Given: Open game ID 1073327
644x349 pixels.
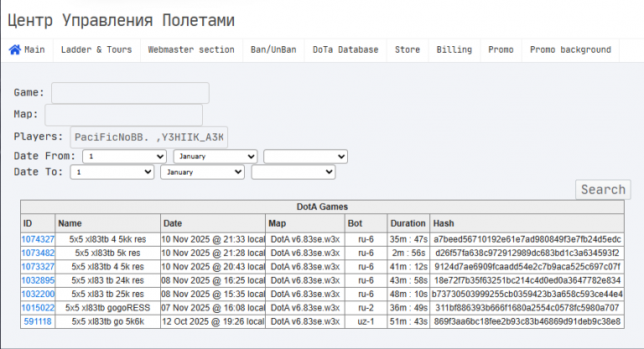Looking at the screenshot, I should pos(38,267).
